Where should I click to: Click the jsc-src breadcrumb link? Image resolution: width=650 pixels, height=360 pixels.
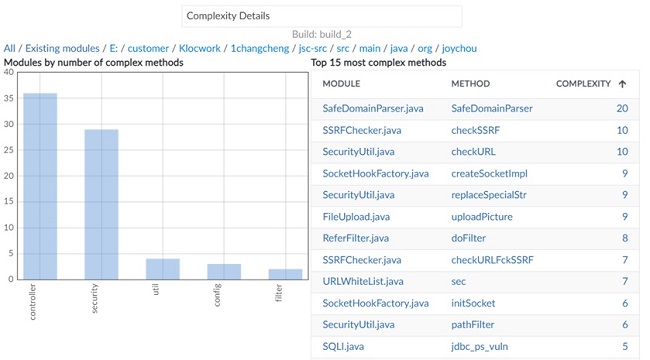click(313, 49)
